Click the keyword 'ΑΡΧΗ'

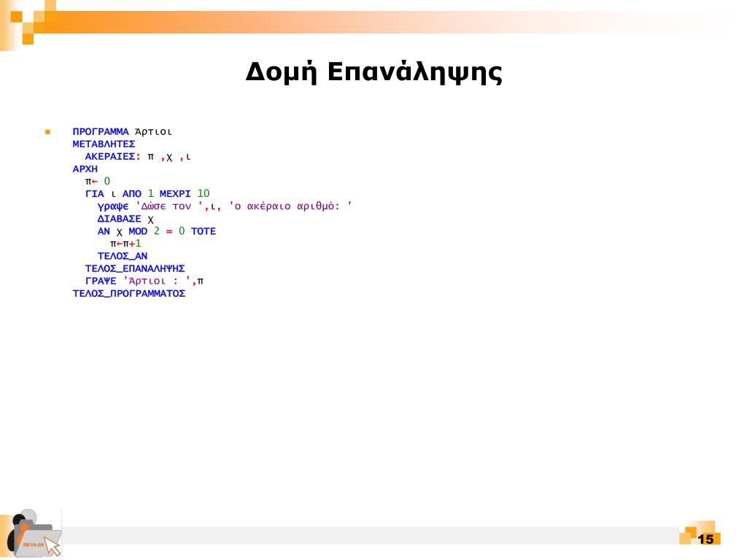click(85, 169)
